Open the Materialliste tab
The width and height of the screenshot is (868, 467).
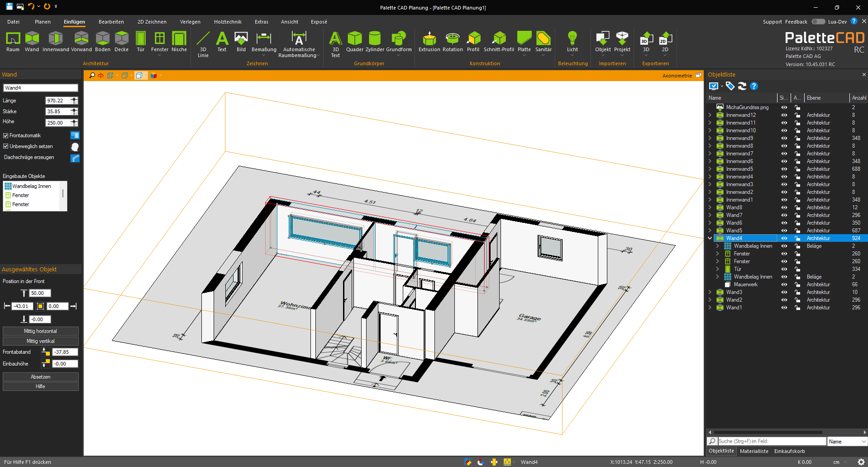coord(754,451)
